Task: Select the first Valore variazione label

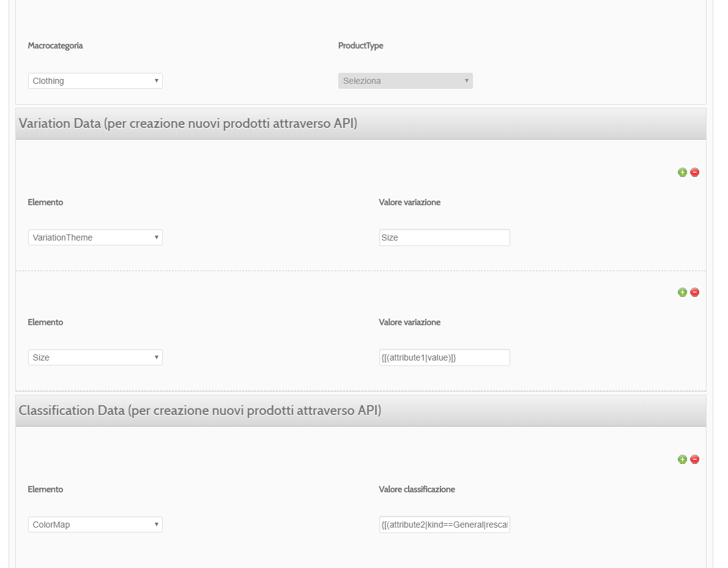Action: click(409, 202)
